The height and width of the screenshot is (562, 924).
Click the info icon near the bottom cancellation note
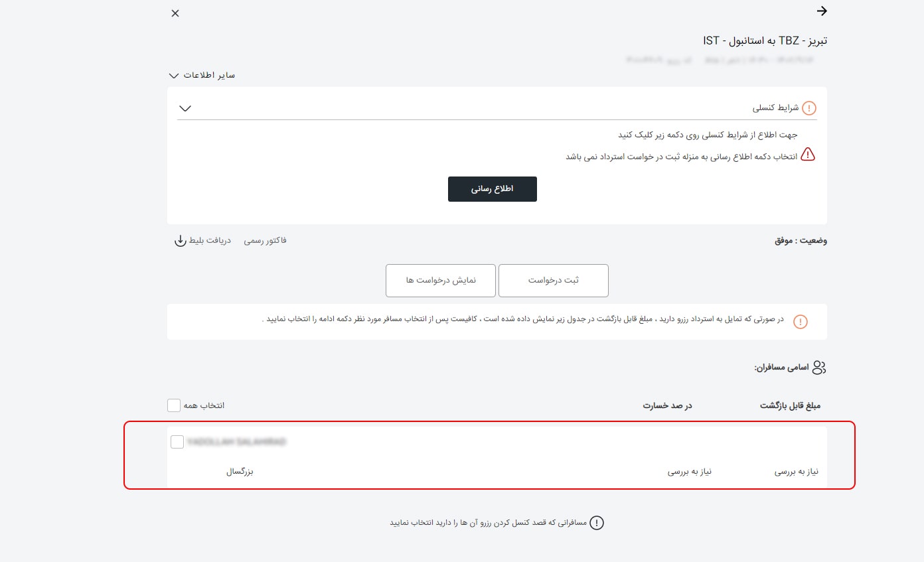tap(596, 523)
